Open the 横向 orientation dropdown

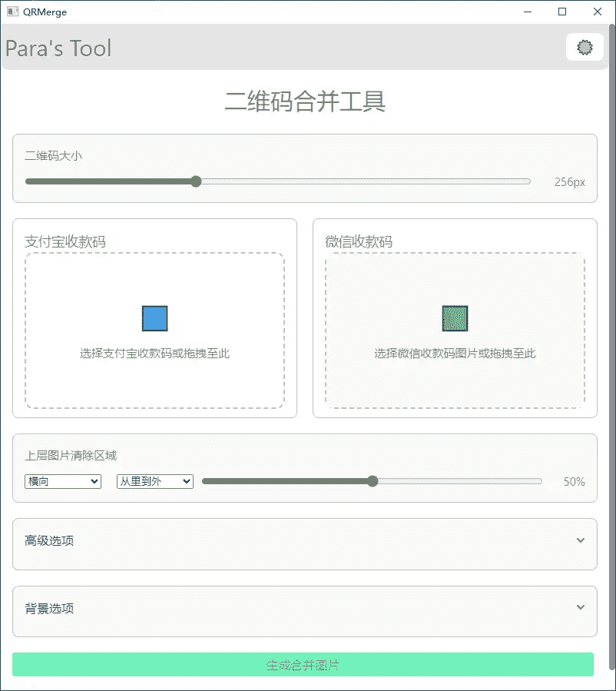pyautogui.click(x=62, y=481)
